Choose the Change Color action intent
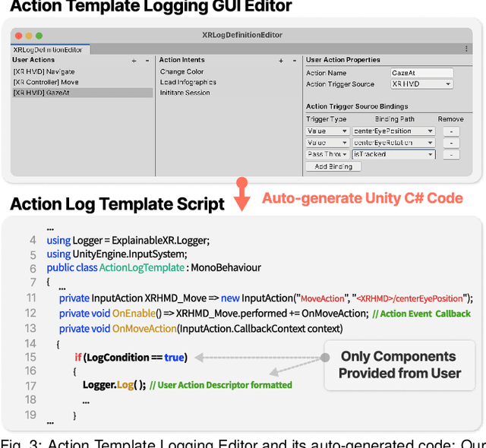The width and height of the screenshot is (486, 448). [x=181, y=71]
